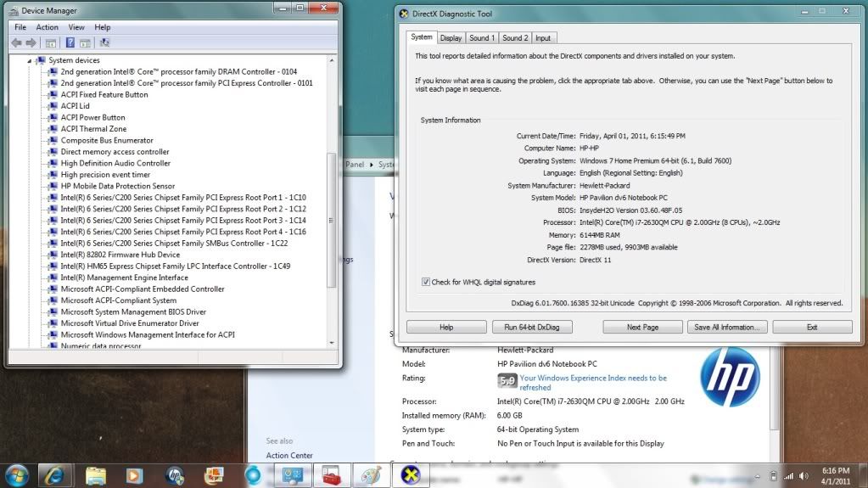The width and height of the screenshot is (868, 488).
Task: Select Intel(R) Management Engine Interface device
Action: pyautogui.click(x=125, y=278)
